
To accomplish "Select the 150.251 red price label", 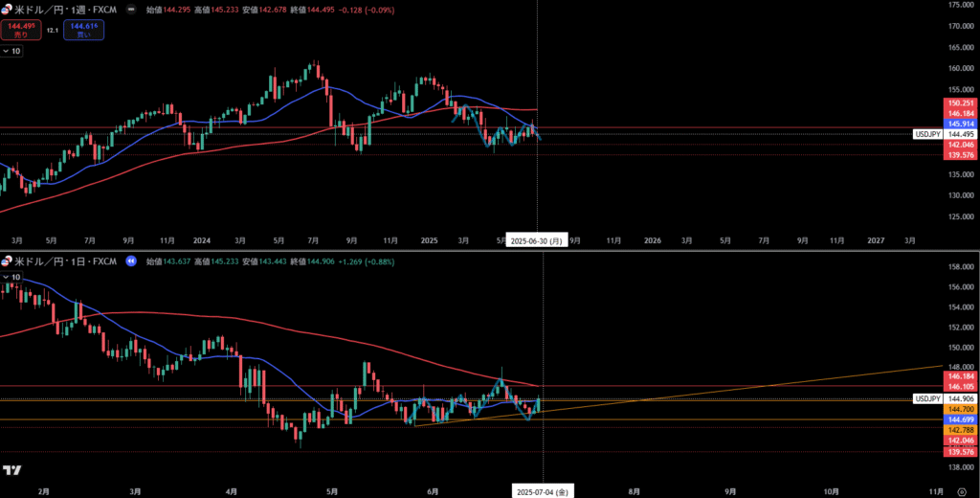I will tap(959, 102).
